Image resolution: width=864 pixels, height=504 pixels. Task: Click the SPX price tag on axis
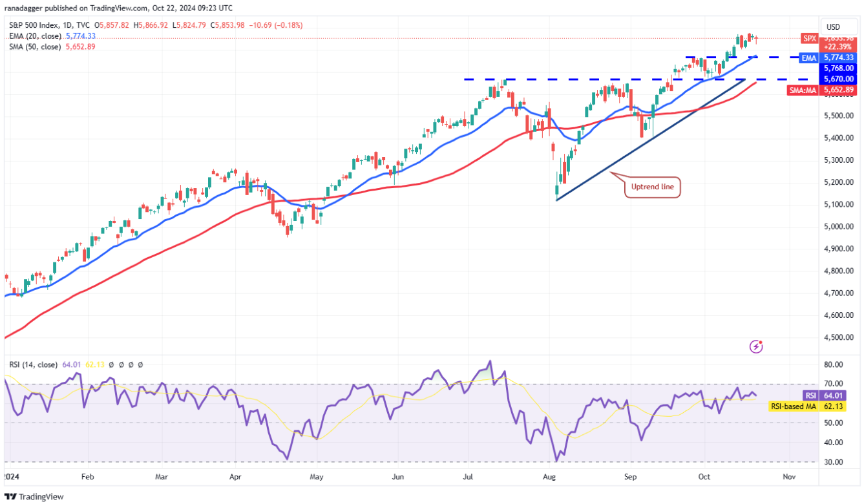809,38
